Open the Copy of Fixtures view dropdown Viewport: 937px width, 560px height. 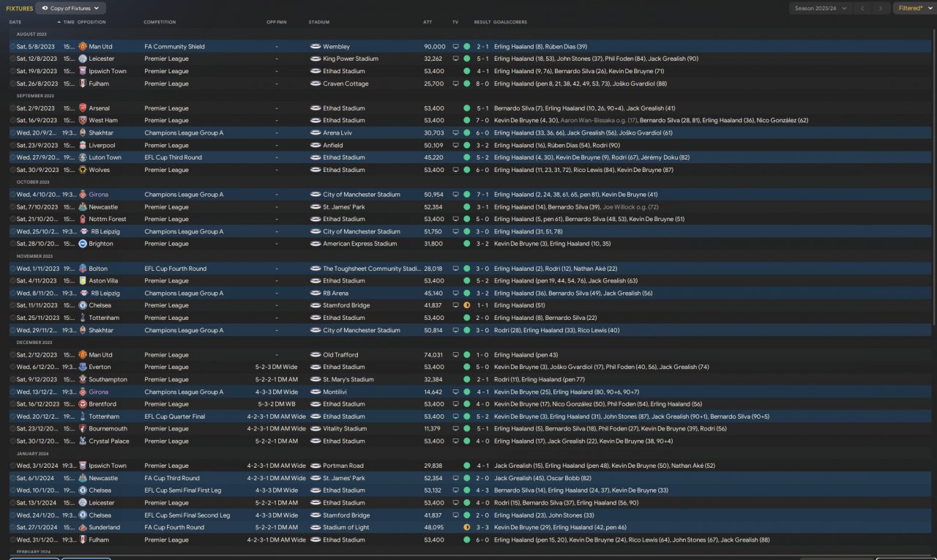(71, 8)
